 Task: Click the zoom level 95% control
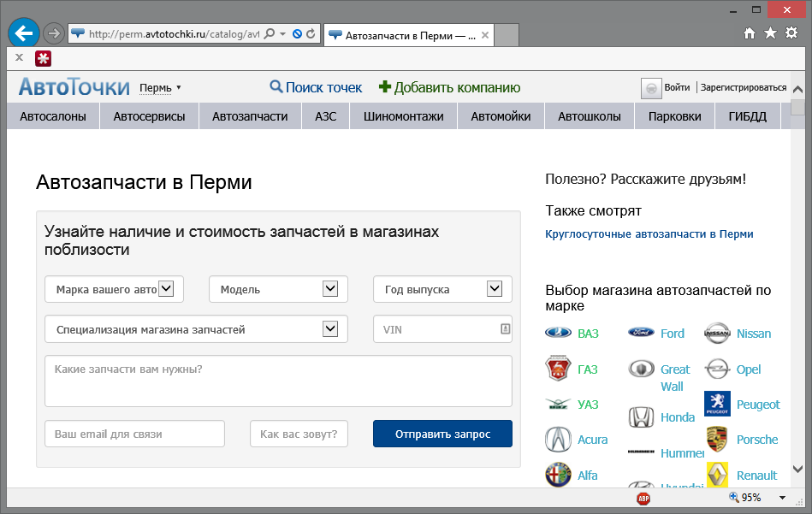744,498
